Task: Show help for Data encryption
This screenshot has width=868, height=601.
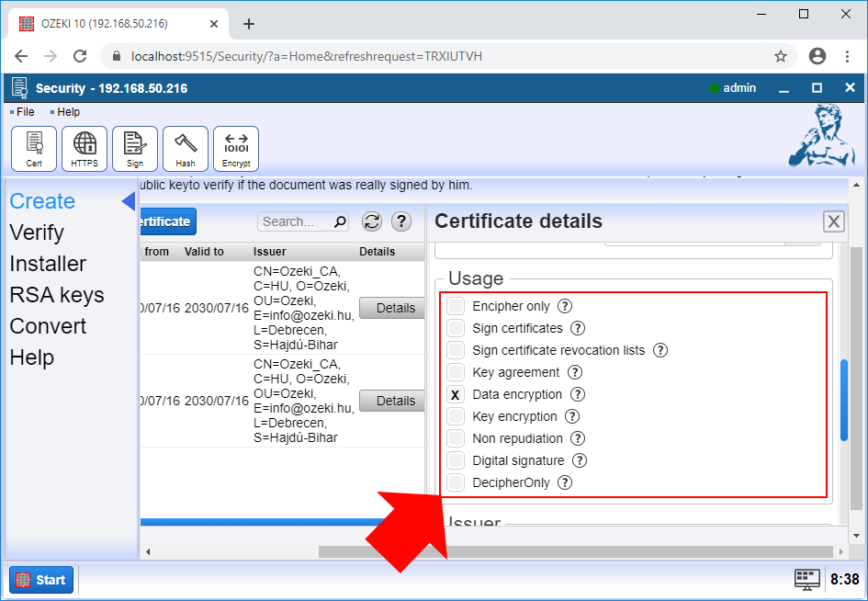Action: pos(578,394)
